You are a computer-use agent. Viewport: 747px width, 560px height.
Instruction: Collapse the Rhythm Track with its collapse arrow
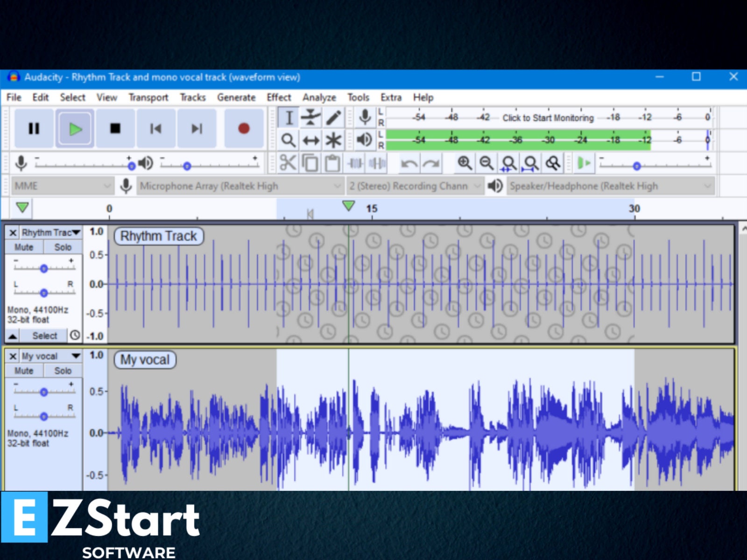pyautogui.click(x=12, y=335)
